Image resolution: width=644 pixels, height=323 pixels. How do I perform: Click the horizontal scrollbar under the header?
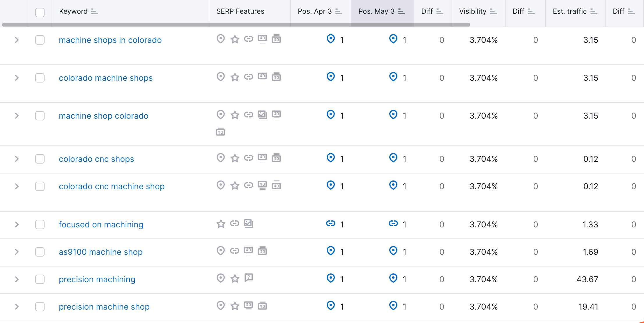[236, 25]
